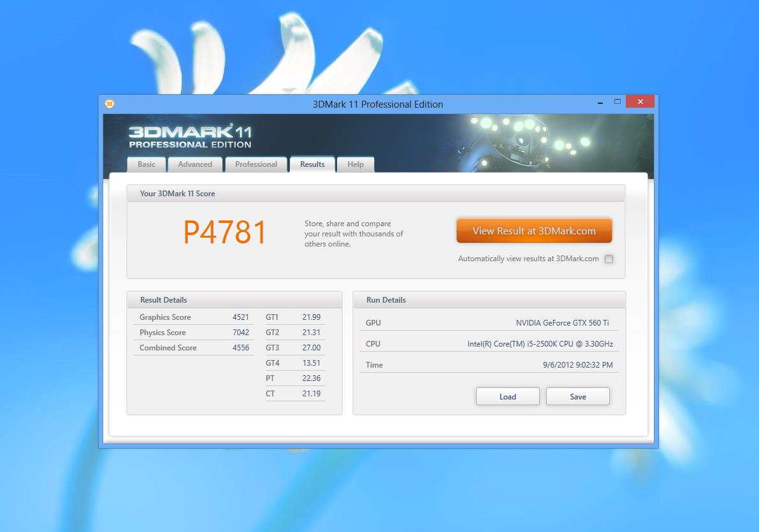Close the 3DMark 11 window
The image size is (759, 532).
[640, 102]
